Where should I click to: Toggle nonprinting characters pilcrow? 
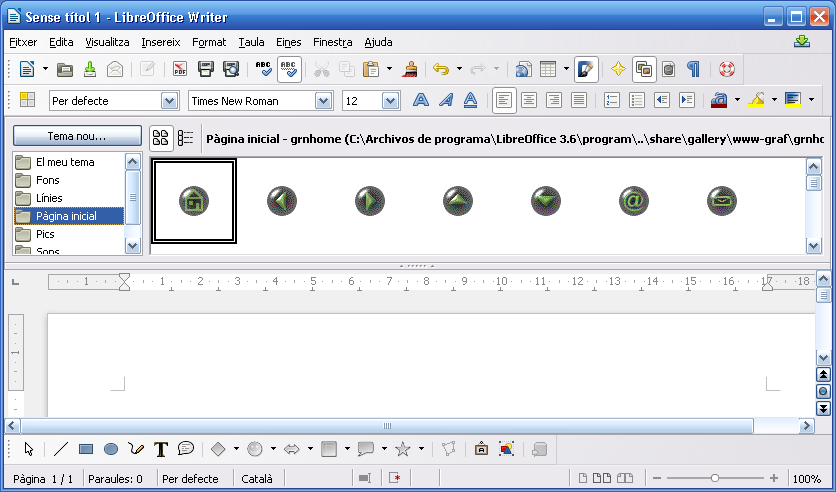(x=692, y=69)
